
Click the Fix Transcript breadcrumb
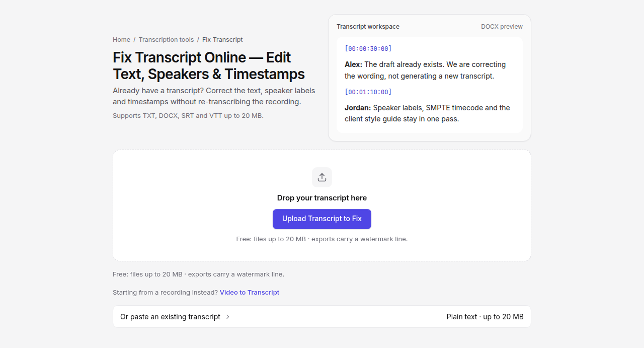tap(222, 40)
